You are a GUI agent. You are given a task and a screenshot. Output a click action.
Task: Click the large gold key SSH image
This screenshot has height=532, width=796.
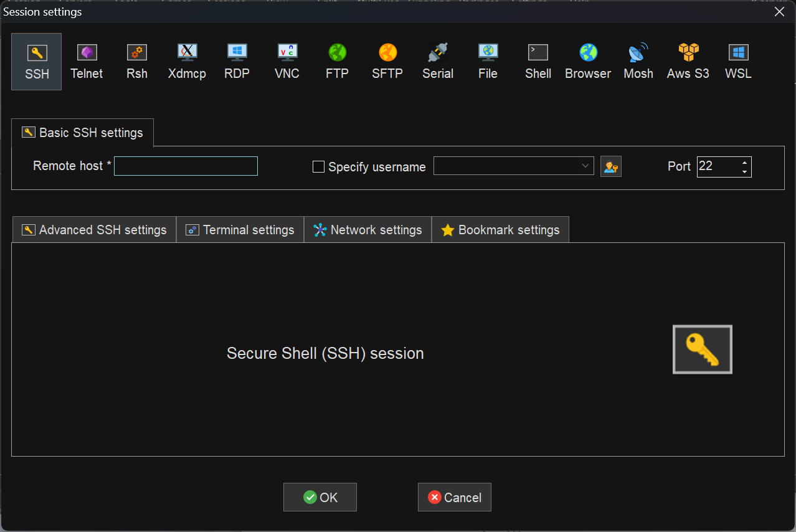tap(703, 349)
